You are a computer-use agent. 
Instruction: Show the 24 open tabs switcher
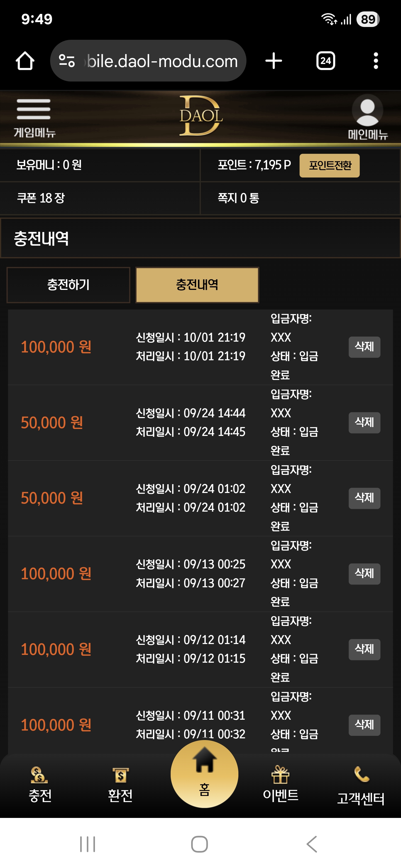[x=326, y=61]
